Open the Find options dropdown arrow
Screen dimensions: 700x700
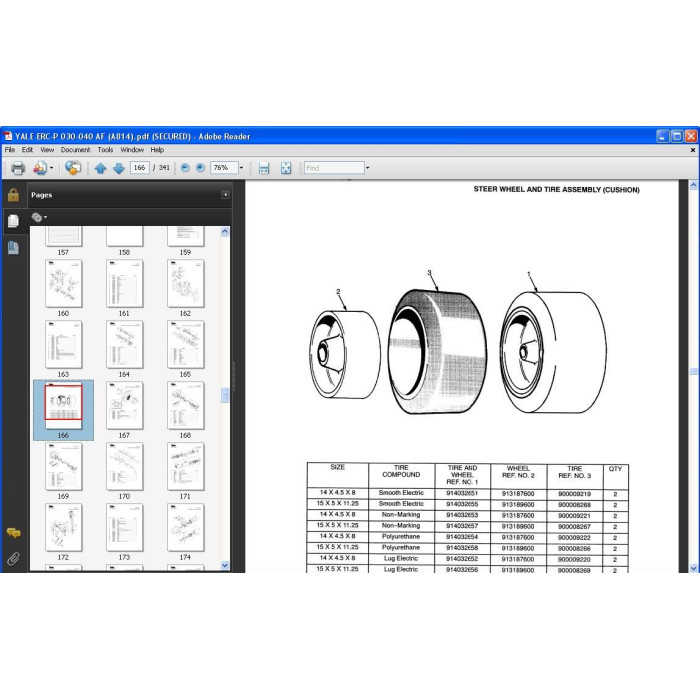tap(367, 168)
